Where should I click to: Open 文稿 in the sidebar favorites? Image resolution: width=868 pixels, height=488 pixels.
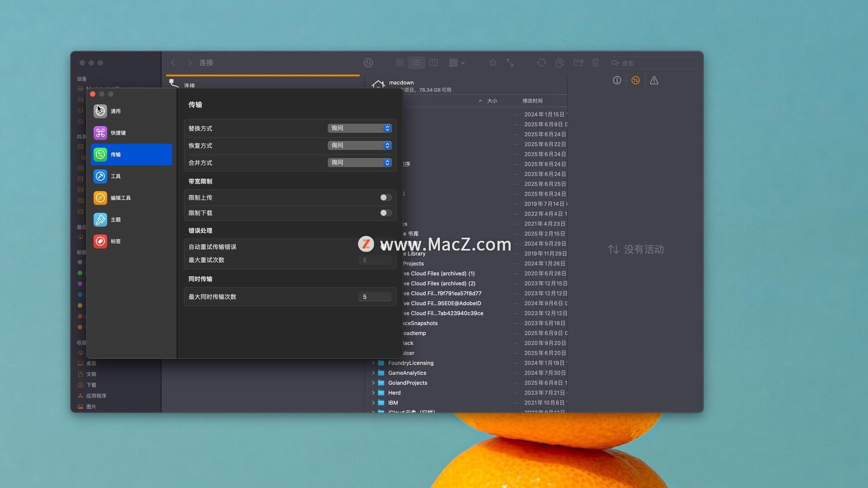[x=91, y=374]
